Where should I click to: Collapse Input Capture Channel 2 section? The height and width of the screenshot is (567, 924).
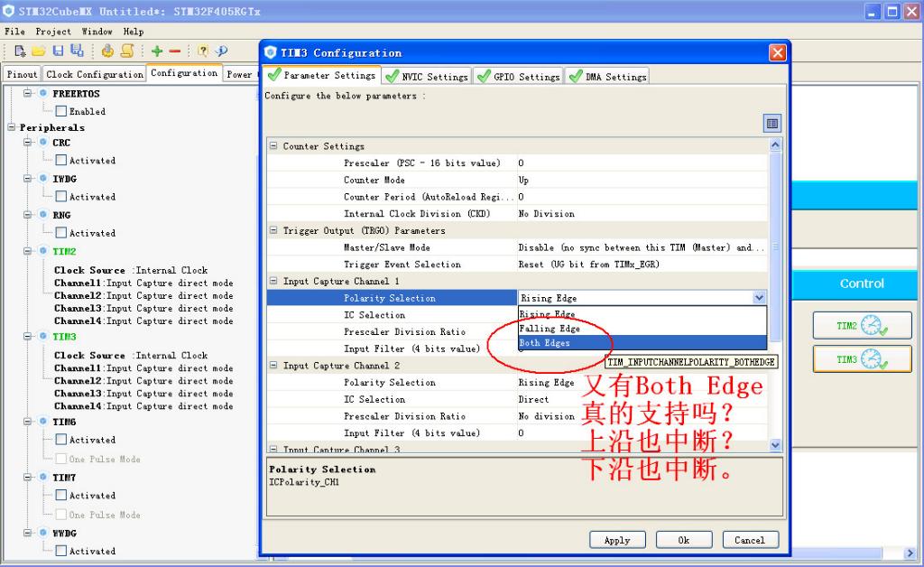pyautogui.click(x=273, y=366)
